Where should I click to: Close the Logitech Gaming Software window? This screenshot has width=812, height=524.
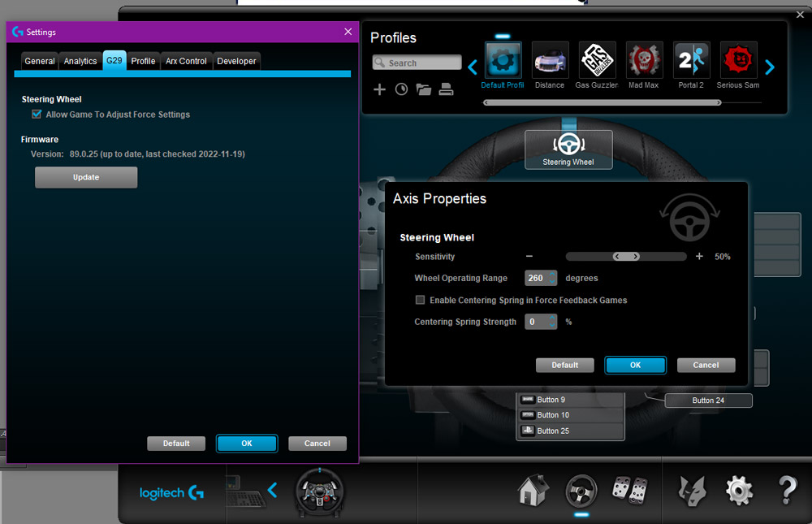pos(800,15)
